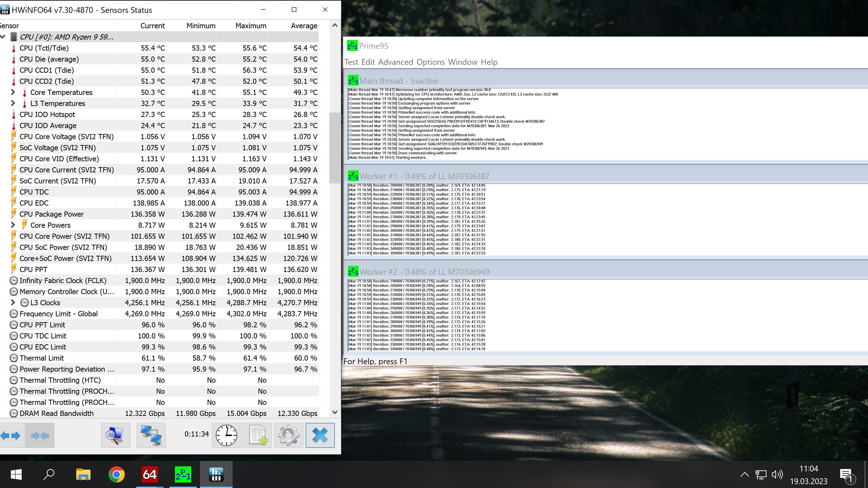Open the Prime95 Test menu
This screenshot has height=488, width=868.
[351, 62]
